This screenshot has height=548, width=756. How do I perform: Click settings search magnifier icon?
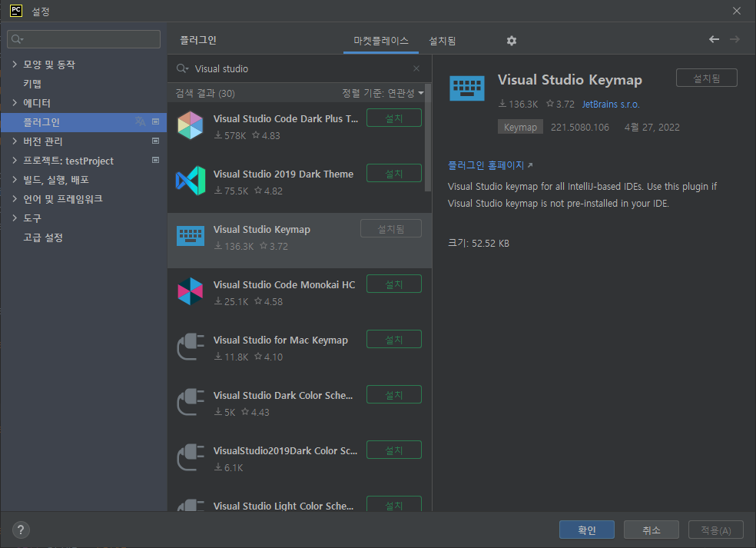17,39
